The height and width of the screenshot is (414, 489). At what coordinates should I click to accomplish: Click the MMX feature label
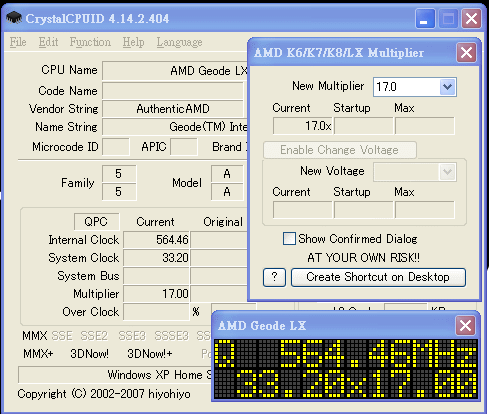(x=35, y=336)
